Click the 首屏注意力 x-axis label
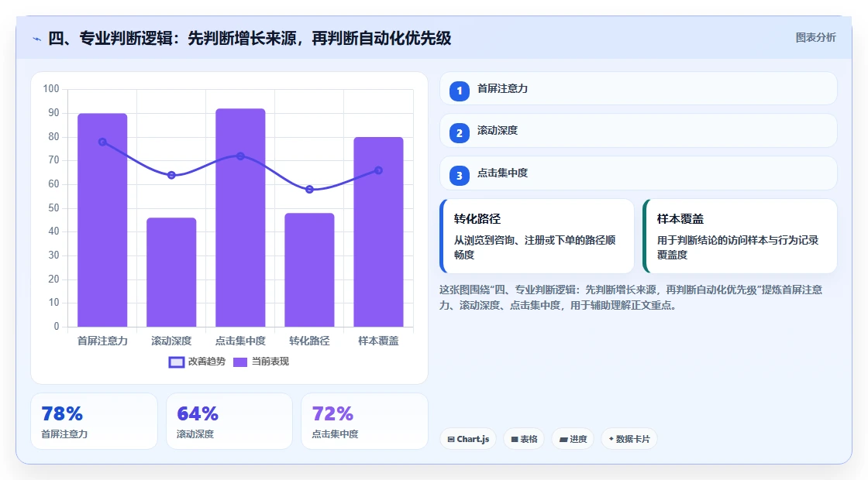This screenshot has width=868, height=480. click(x=102, y=341)
